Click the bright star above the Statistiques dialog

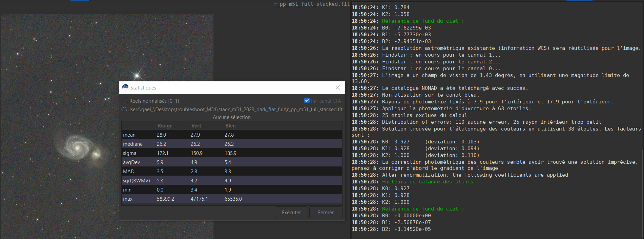point(137,75)
